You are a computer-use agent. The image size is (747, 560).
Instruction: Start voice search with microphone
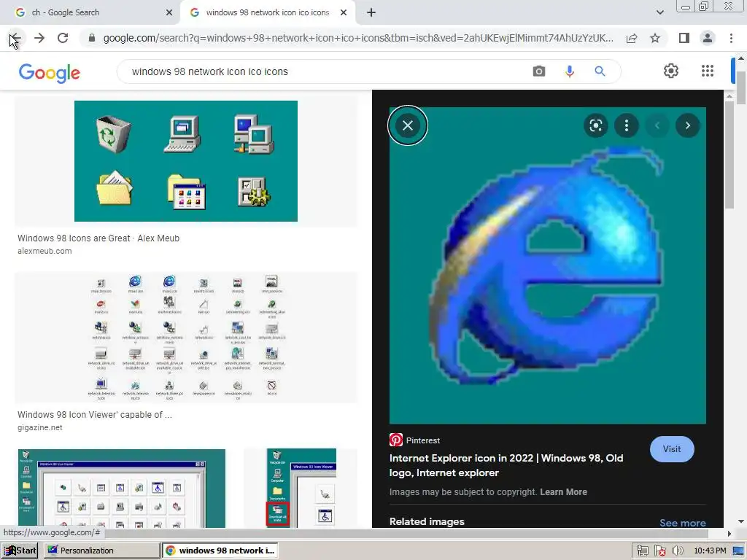click(569, 71)
